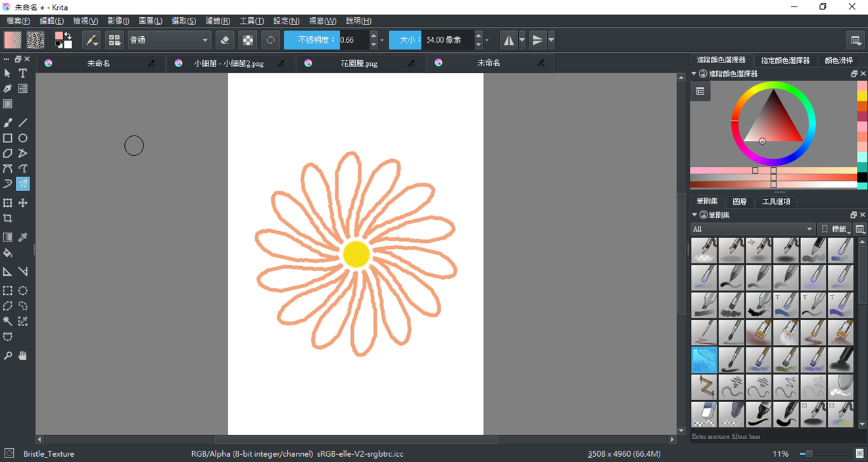Select the Text tool in toolbox
This screenshot has width=868, height=462.
pyautogui.click(x=23, y=73)
